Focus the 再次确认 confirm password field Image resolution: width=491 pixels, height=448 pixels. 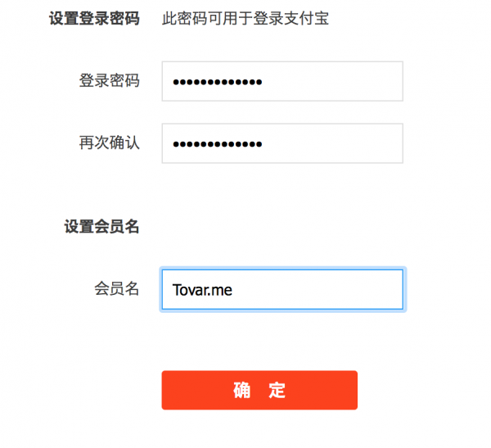(x=282, y=143)
